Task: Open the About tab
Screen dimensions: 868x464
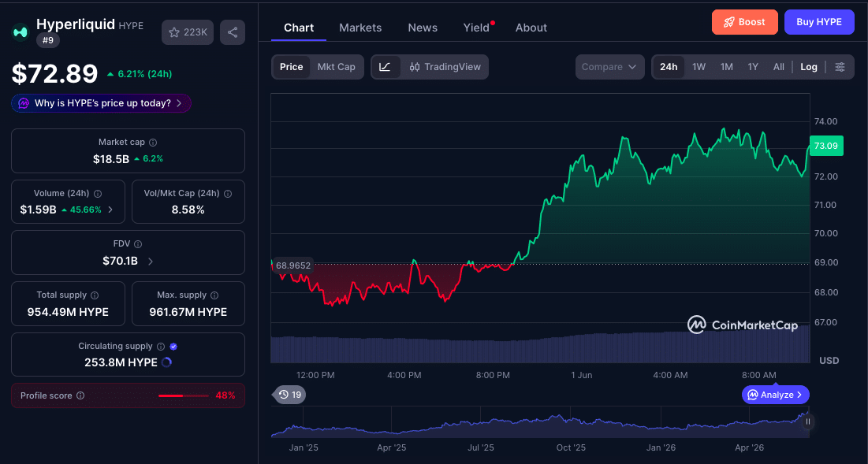Action: pyautogui.click(x=531, y=28)
